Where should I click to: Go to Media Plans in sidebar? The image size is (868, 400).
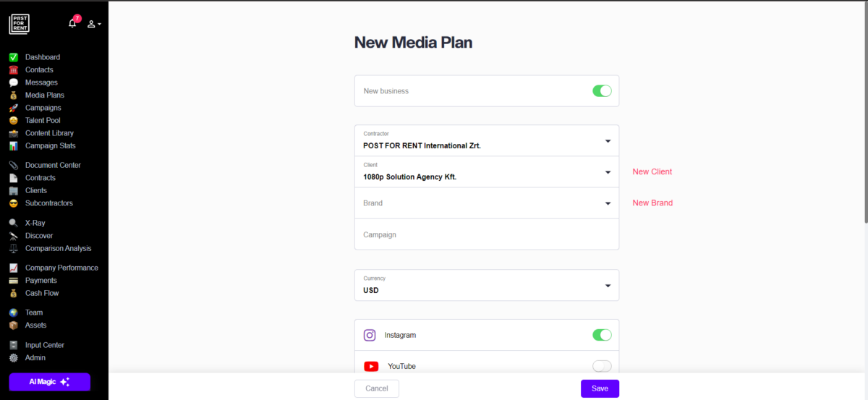pos(45,95)
